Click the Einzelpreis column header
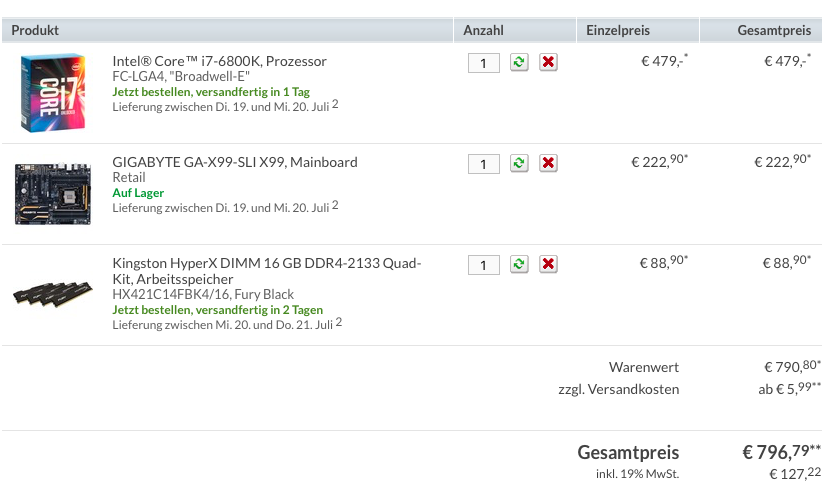Image resolution: width=830 pixels, height=491 pixels. [618, 30]
